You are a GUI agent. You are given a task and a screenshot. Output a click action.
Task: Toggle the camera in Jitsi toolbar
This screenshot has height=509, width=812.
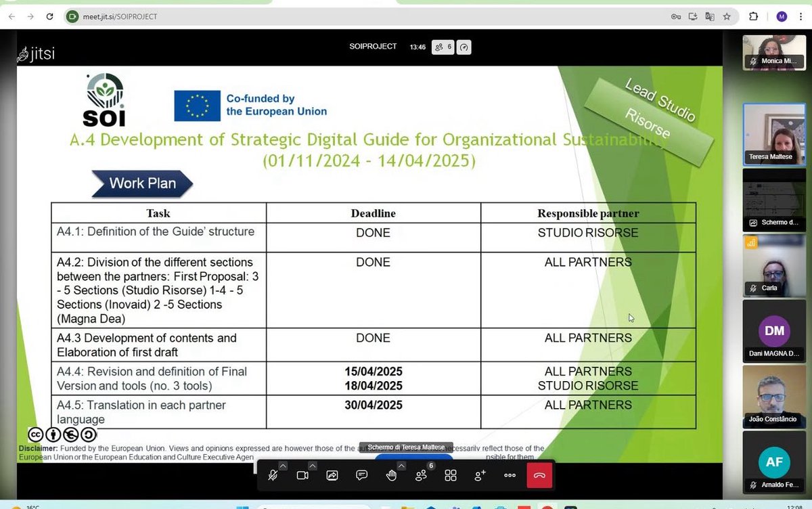pyautogui.click(x=302, y=476)
